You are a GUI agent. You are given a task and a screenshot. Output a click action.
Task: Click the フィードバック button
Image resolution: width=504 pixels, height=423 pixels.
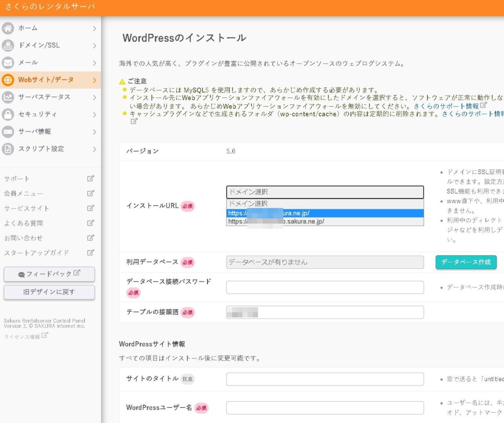click(x=49, y=274)
